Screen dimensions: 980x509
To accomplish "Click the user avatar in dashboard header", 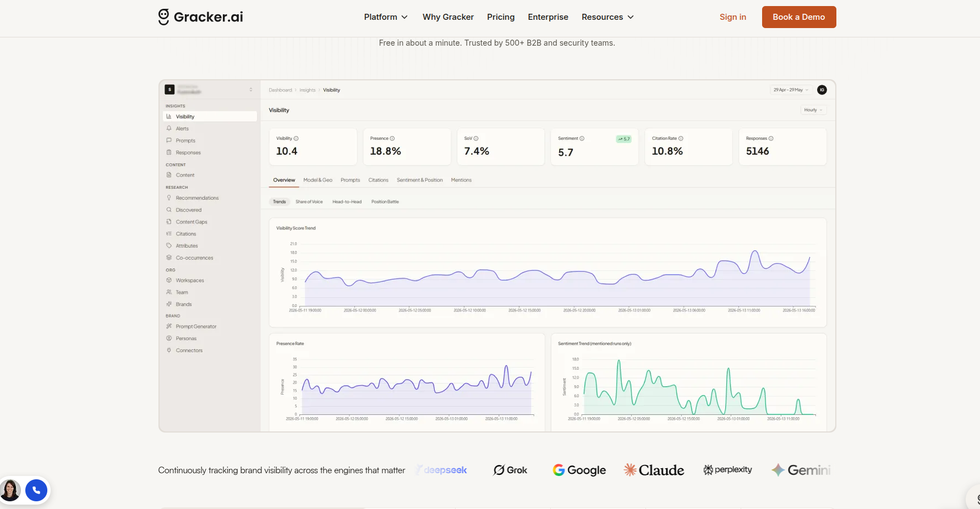I will point(822,90).
